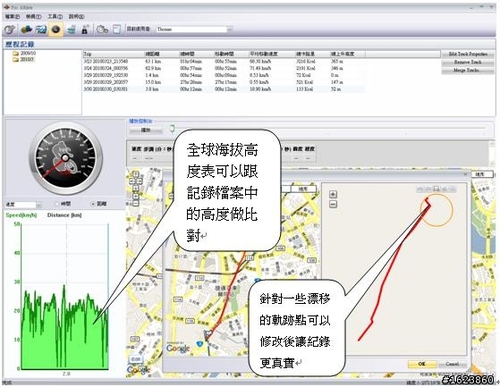
Task: Close the track edit dialog
Action: coord(466,174)
